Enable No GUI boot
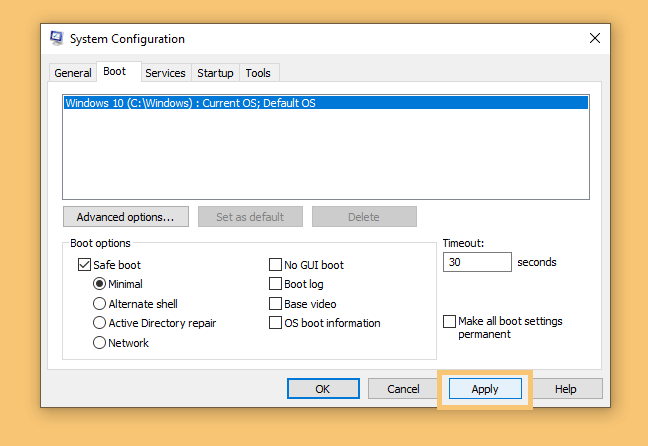The height and width of the screenshot is (446, 648). click(x=275, y=265)
